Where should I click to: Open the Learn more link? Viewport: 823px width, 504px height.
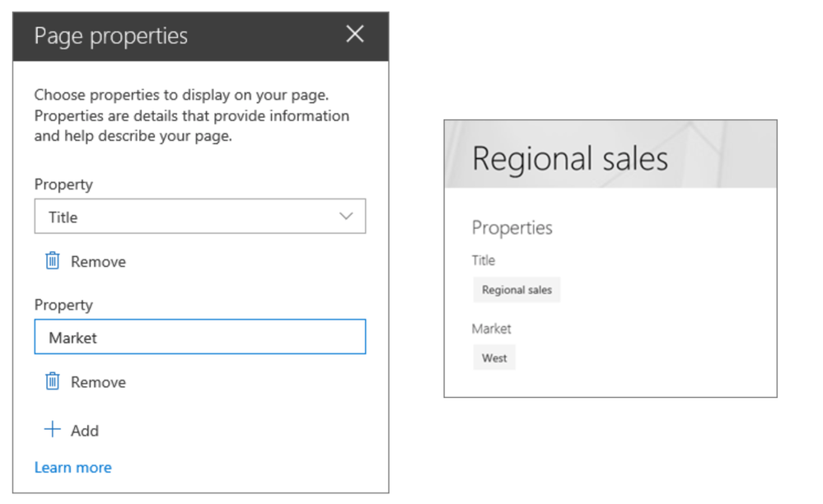click(72, 467)
